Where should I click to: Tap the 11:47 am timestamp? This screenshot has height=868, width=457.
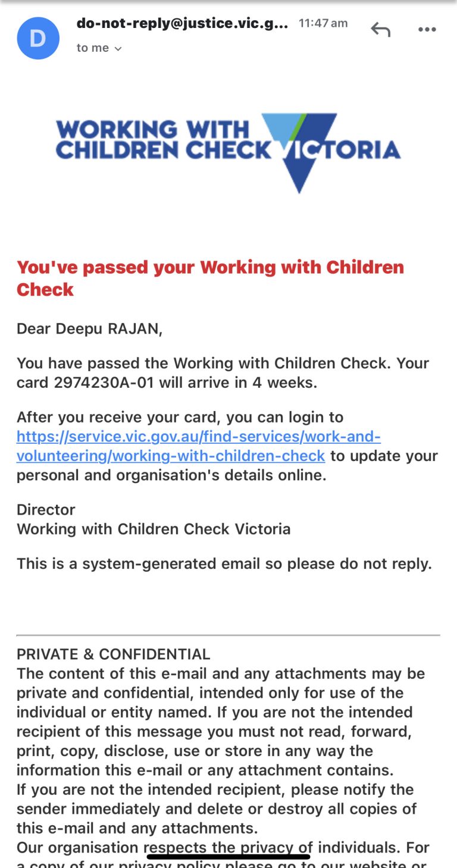tap(323, 23)
